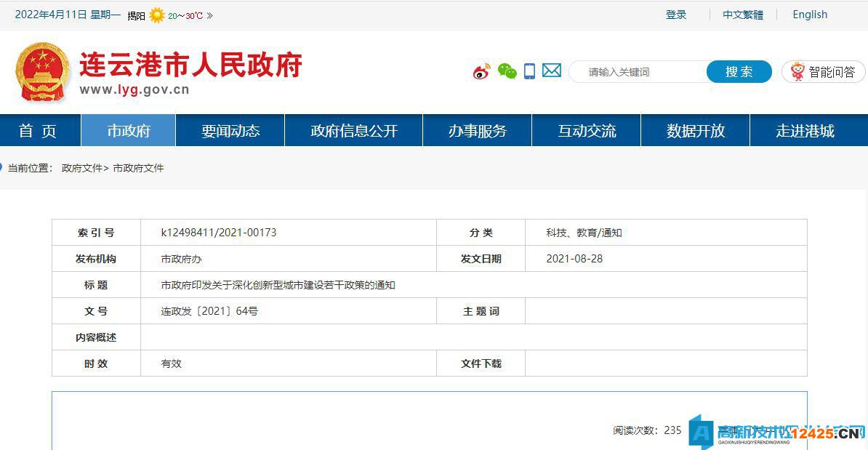Navigate to 办事服务 section
Viewport: 868px width, 450px height.
tap(478, 131)
